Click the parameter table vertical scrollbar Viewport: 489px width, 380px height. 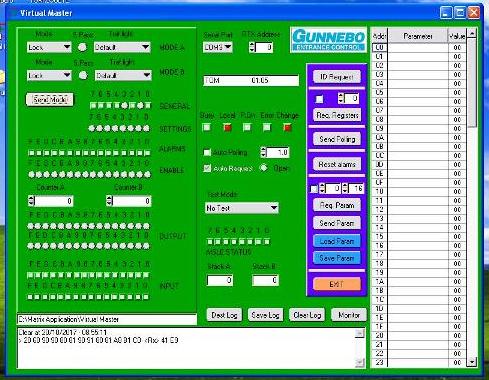click(472, 198)
